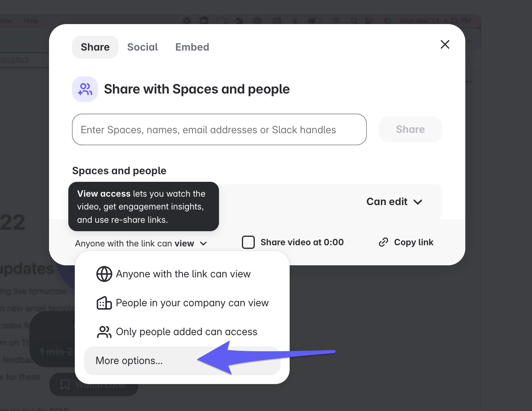
Task: Close the share dialog with the X
Action: [x=445, y=45]
